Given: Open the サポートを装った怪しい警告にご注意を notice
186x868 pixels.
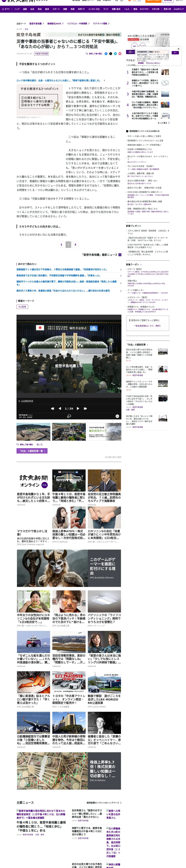Looking at the screenshot, I should click(144, 136).
